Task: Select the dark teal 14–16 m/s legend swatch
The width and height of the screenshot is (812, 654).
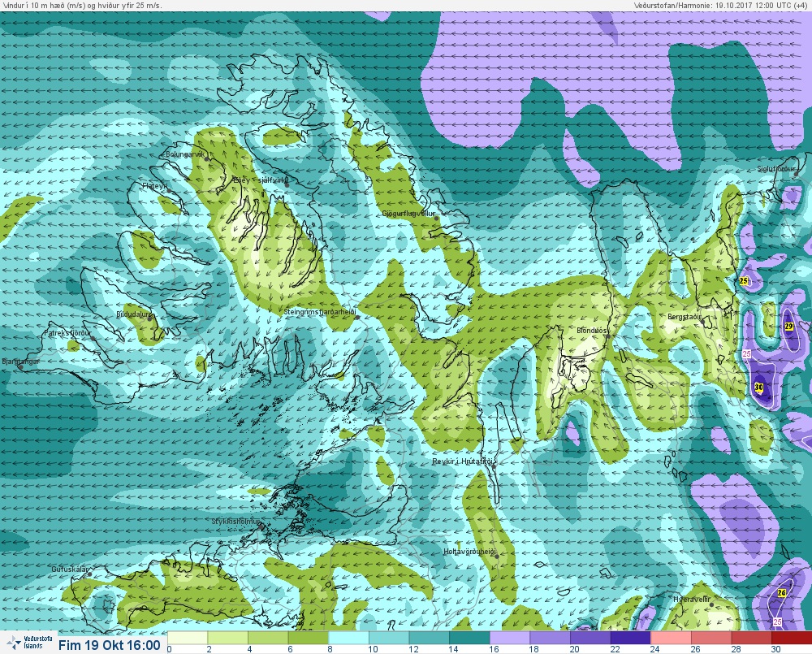Action: click(x=469, y=638)
